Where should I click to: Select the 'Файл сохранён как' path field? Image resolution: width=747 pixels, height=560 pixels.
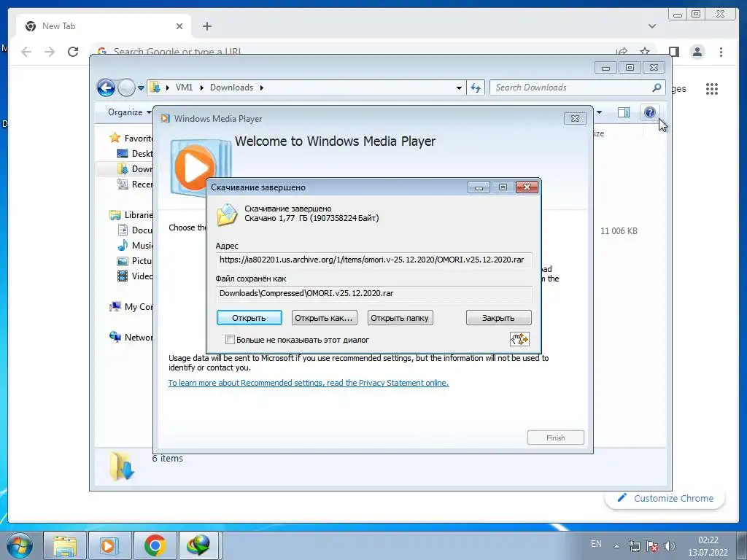click(x=374, y=293)
